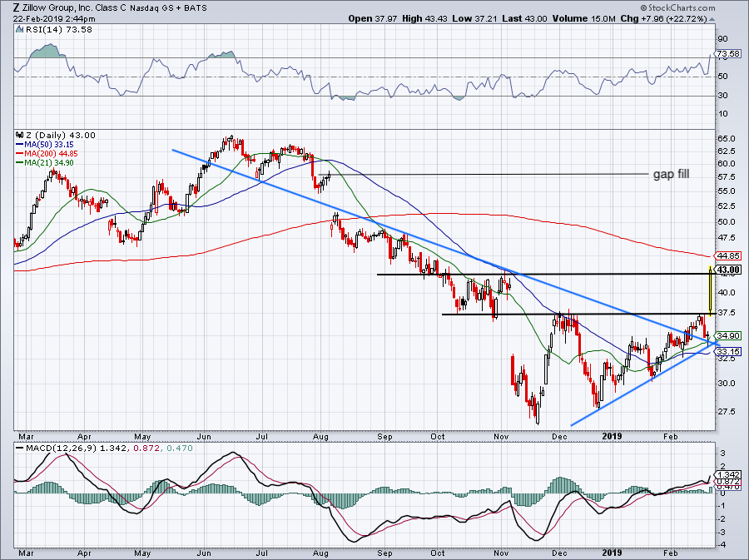
Task: Click the High 43.43 value
Action: 424,18
